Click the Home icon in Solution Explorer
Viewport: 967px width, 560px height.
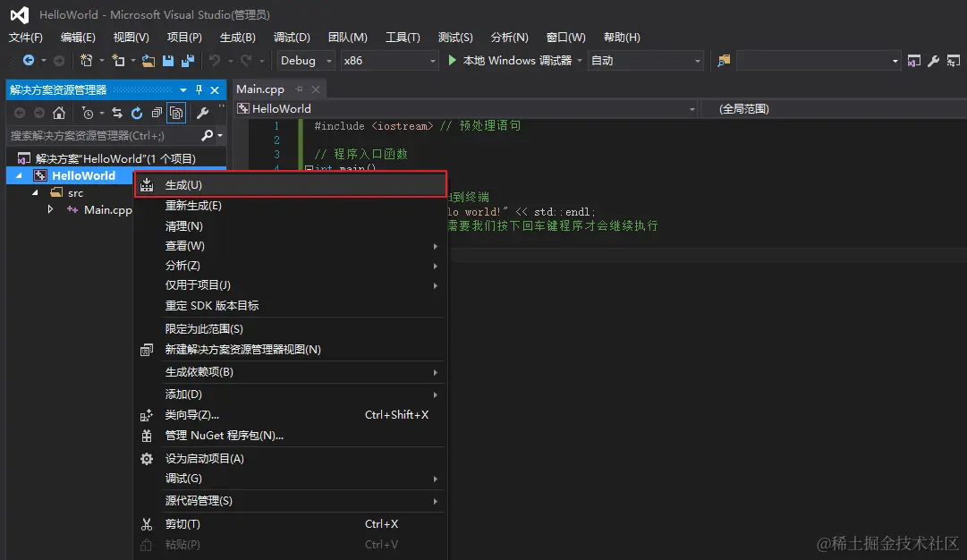pos(58,113)
